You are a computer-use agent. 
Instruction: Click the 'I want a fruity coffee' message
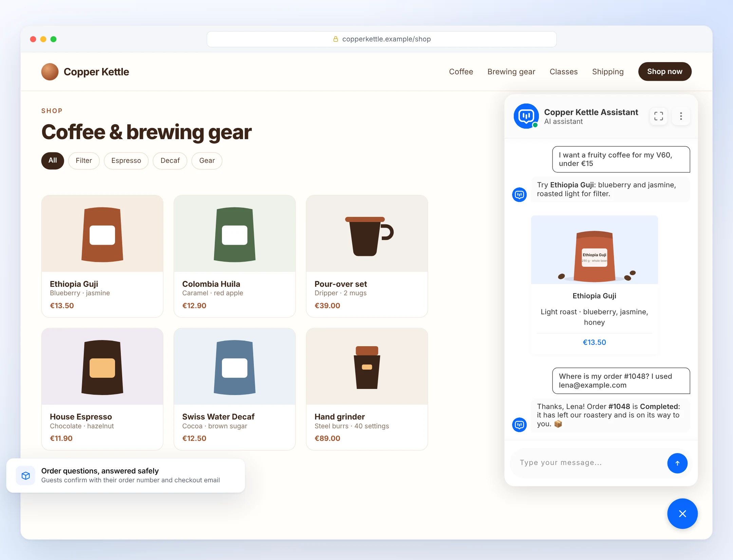(621, 159)
